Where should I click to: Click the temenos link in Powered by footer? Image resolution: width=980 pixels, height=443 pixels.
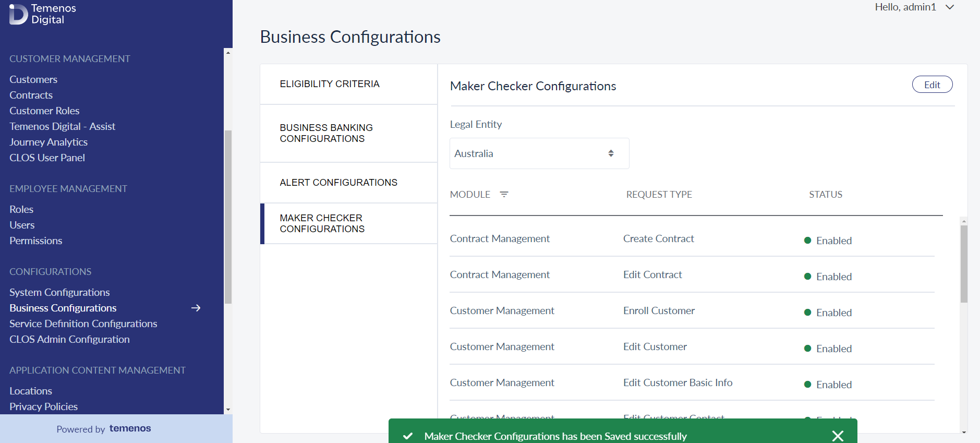pos(130,428)
